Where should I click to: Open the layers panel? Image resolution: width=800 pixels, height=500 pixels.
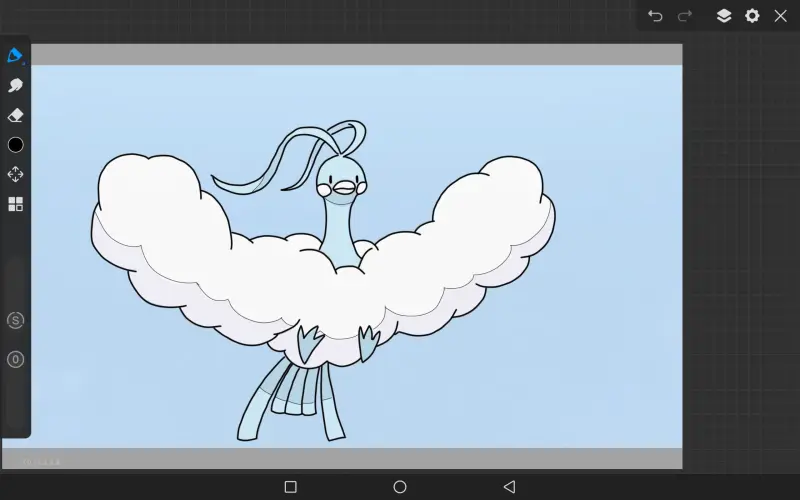[723, 16]
